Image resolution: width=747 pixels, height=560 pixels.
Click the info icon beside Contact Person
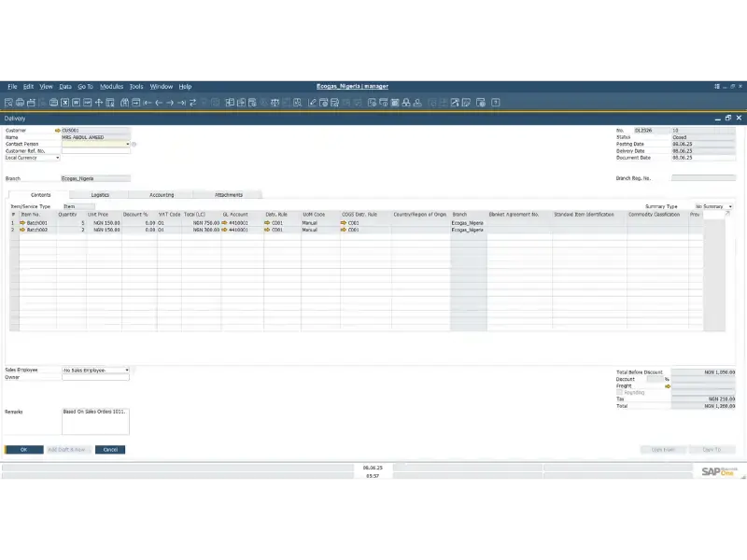pos(134,145)
